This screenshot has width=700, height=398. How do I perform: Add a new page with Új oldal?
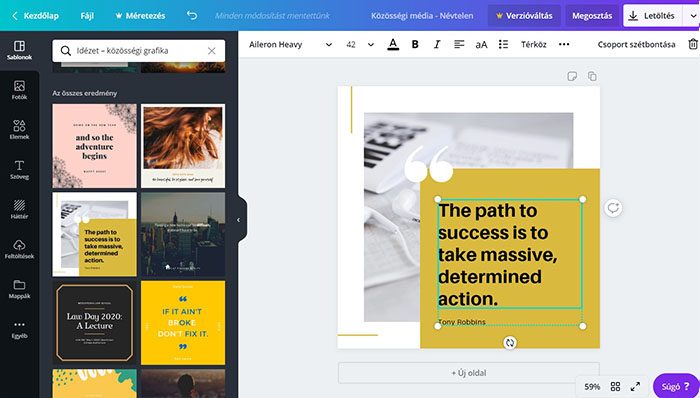click(469, 373)
